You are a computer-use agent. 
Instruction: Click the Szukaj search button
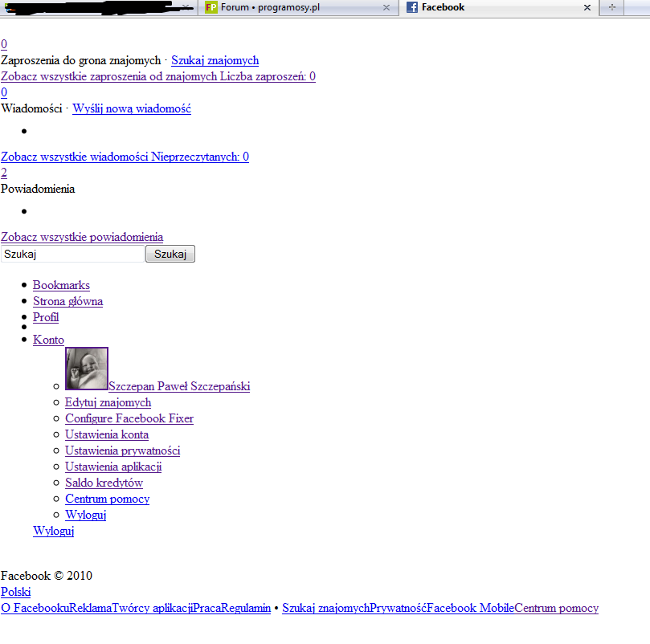[170, 254]
